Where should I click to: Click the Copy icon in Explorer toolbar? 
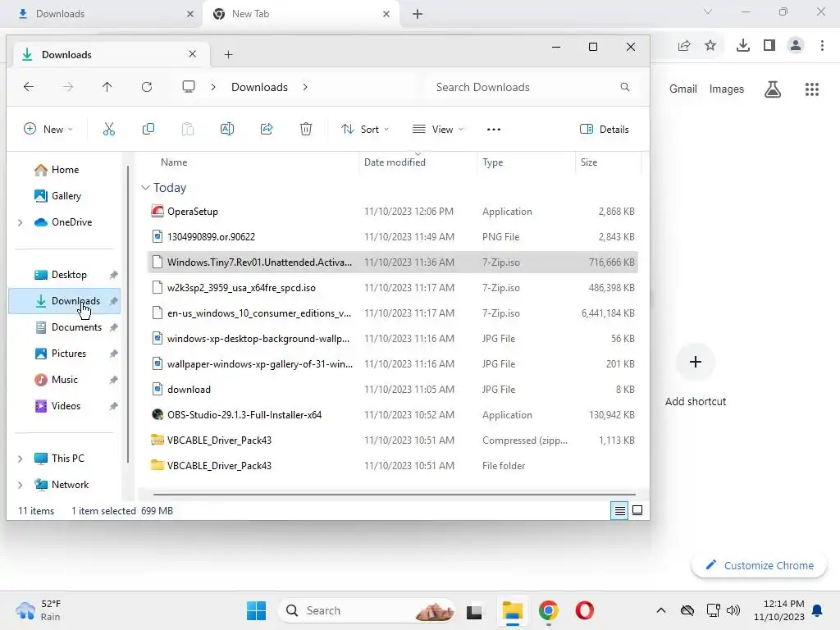coord(148,129)
